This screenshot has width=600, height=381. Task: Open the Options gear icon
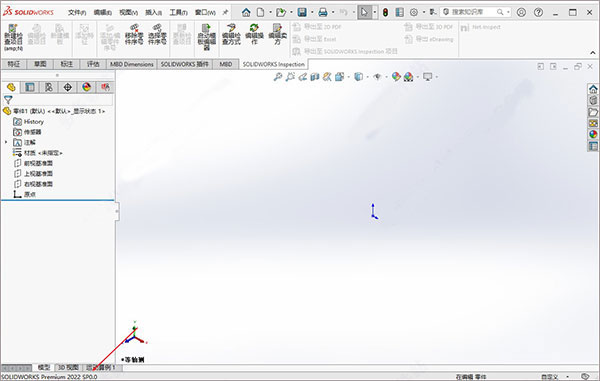[x=414, y=13]
